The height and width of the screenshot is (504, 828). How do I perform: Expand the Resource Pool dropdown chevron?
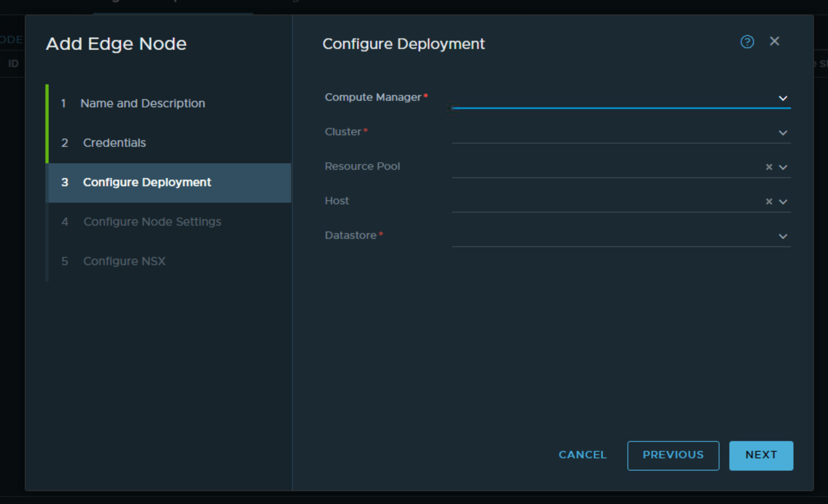point(783,167)
